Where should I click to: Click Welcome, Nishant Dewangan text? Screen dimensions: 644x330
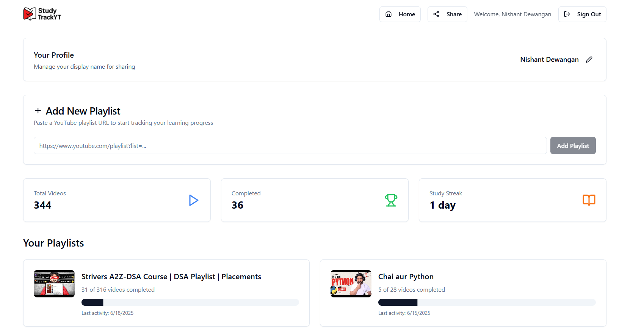point(512,14)
